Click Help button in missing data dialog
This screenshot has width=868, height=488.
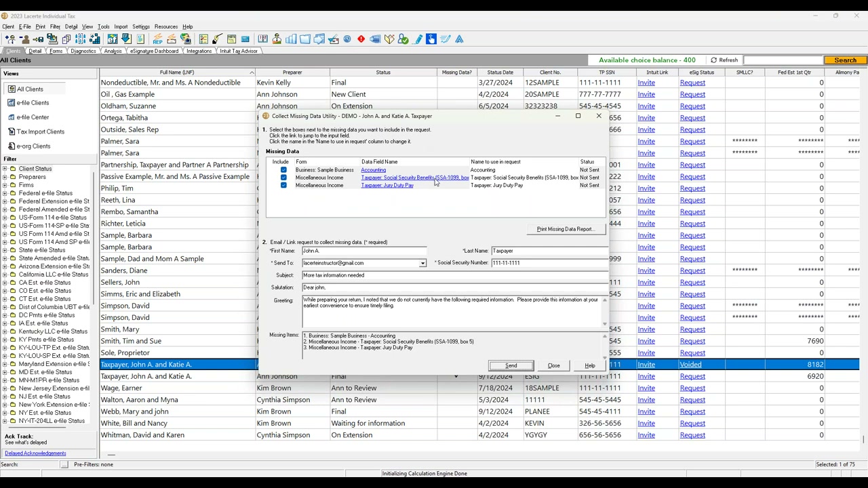[x=590, y=366]
